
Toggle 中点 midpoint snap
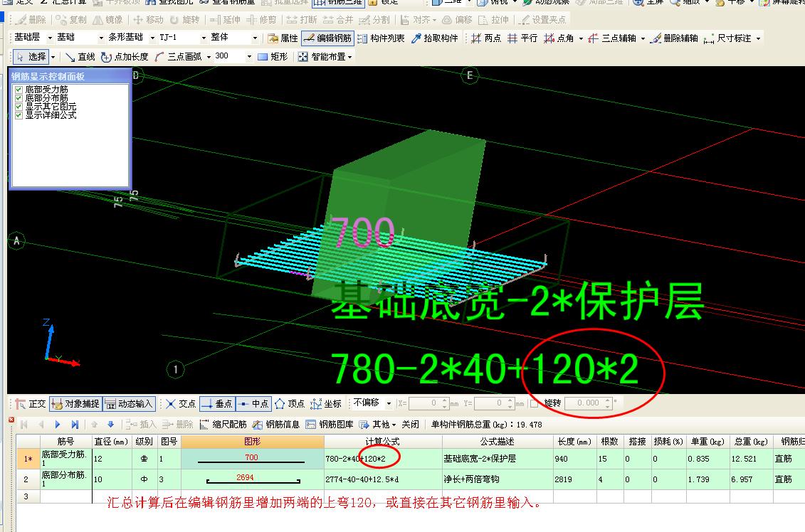point(253,404)
